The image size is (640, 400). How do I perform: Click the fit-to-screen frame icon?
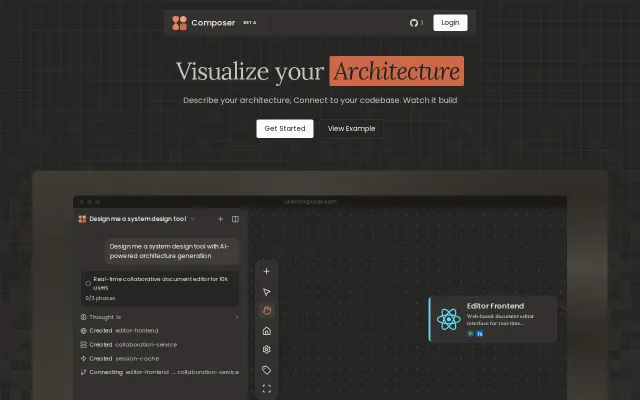click(x=267, y=389)
